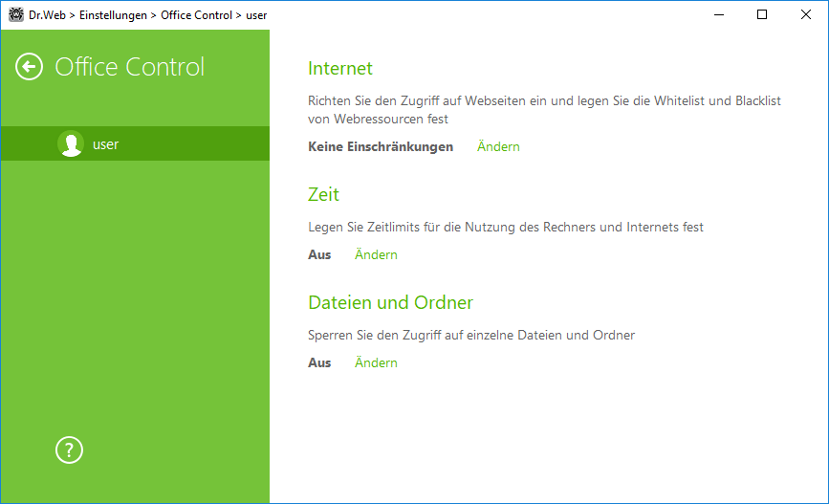Image resolution: width=829 pixels, height=504 pixels.
Task: Click "Aus" status under Dateien und Ordner
Action: [x=319, y=362]
